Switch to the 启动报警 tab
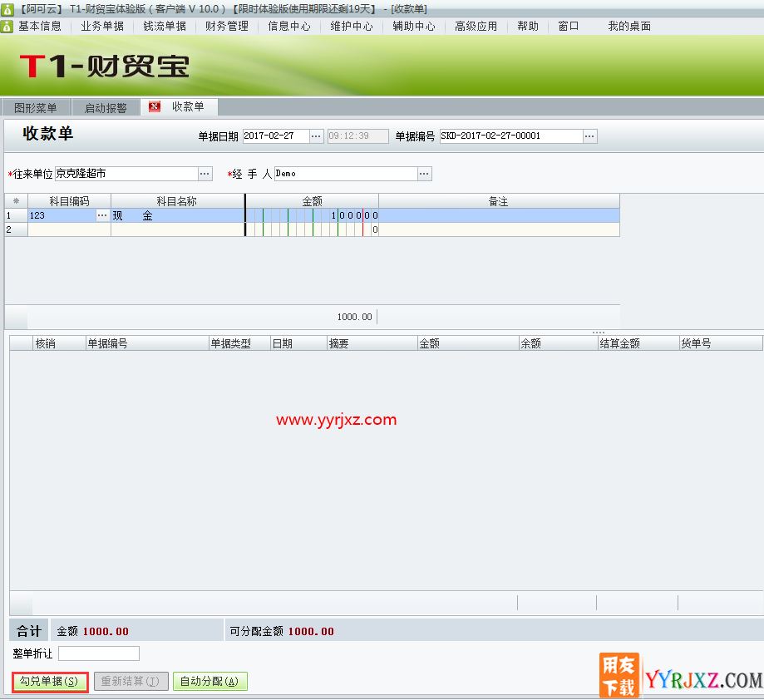Viewport: 764px width, 700px height. [x=106, y=107]
